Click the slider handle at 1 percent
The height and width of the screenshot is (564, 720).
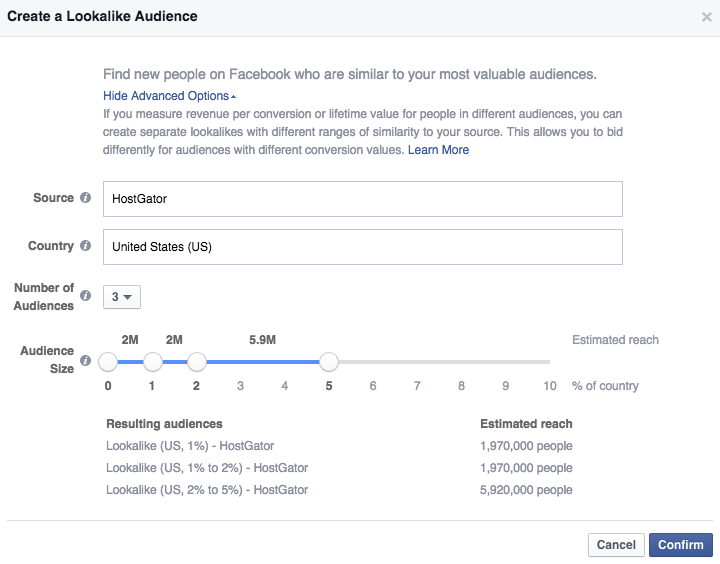153,362
